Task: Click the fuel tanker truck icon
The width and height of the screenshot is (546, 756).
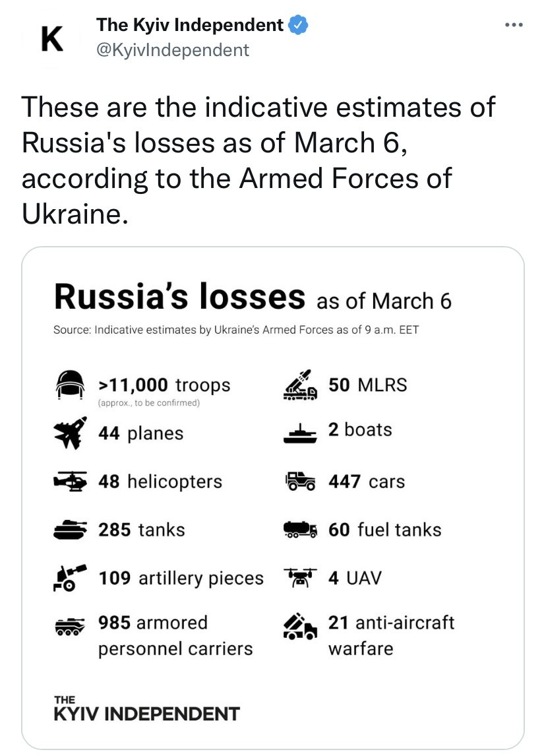Action: click(301, 530)
